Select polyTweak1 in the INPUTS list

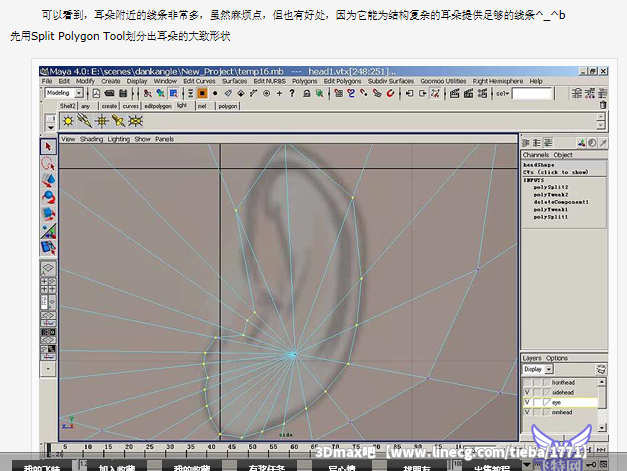[551, 209]
